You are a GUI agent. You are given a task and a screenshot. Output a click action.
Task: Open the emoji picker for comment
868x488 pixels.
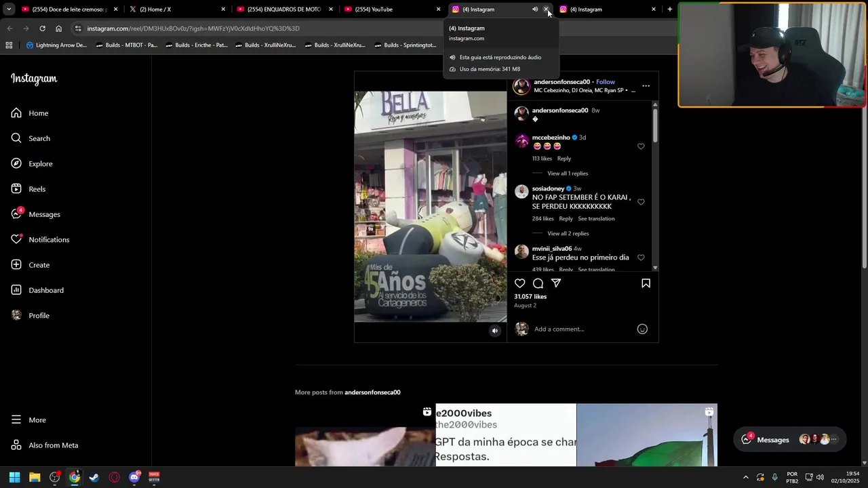point(642,329)
